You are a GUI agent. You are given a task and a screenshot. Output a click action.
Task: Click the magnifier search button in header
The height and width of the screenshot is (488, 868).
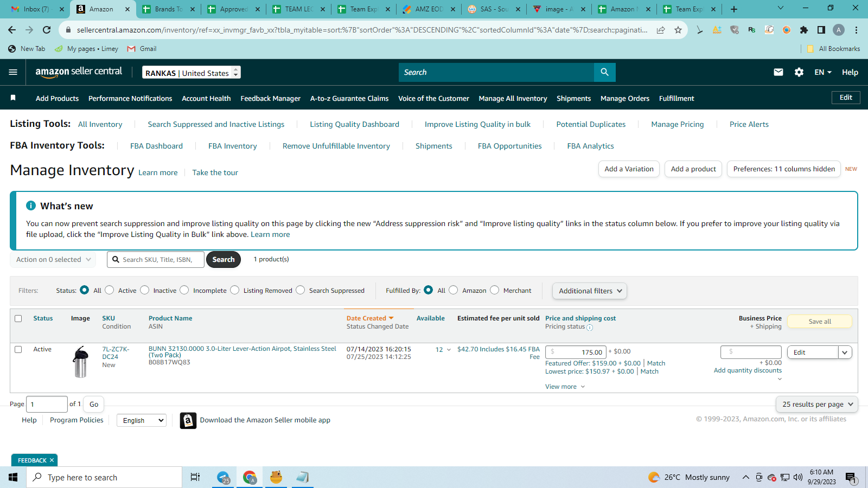pyautogui.click(x=604, y=72)
